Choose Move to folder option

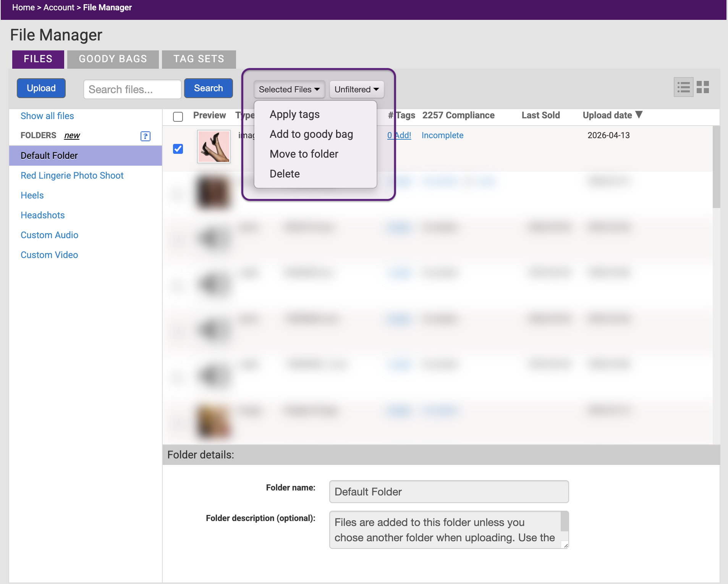point(304,154)
